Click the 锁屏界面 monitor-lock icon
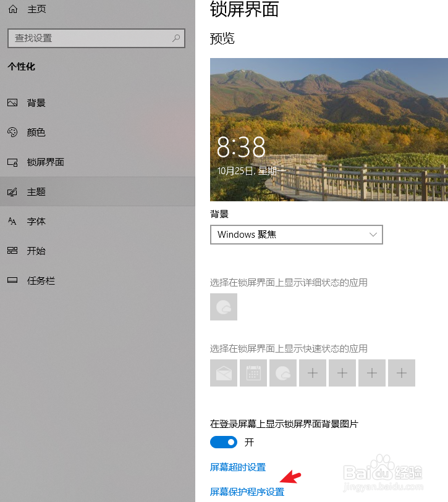448x502 pixels. click(x=12, y=162)
